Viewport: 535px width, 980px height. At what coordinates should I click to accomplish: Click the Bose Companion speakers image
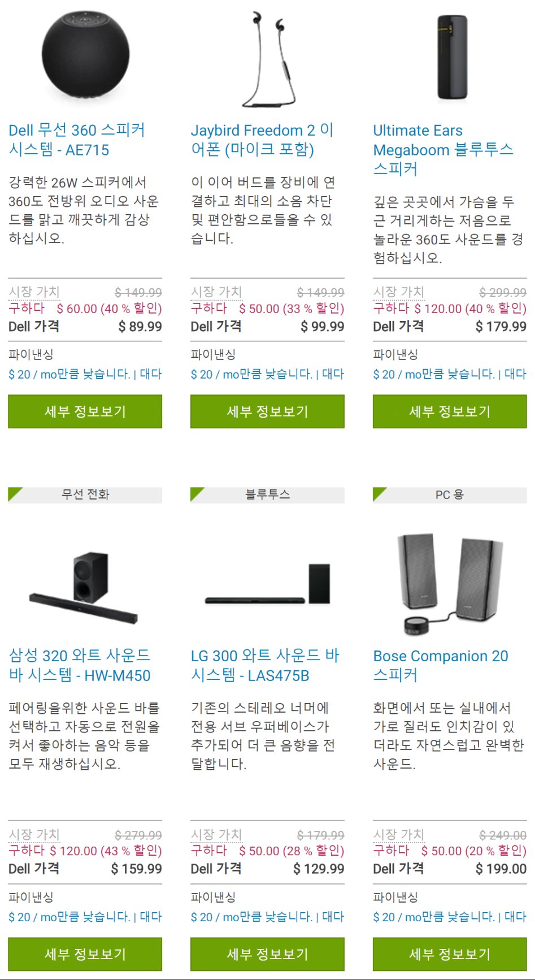pos(450,584)
